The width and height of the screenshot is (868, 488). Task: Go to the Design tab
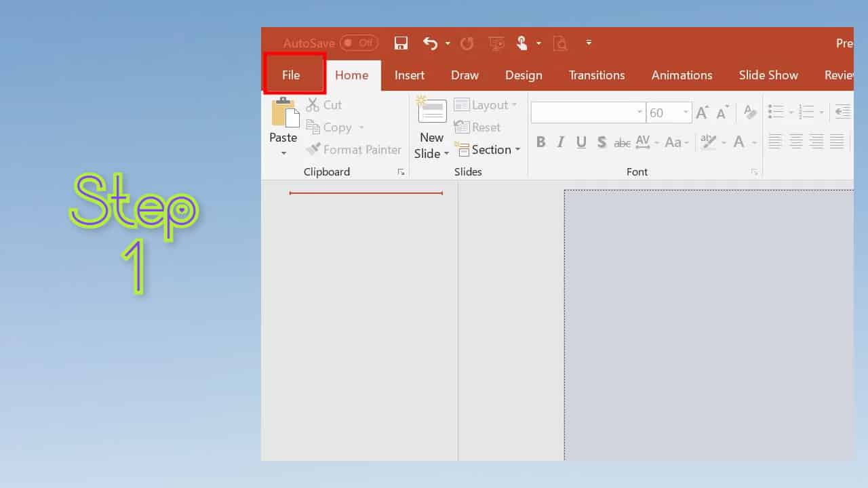point(524,75)
